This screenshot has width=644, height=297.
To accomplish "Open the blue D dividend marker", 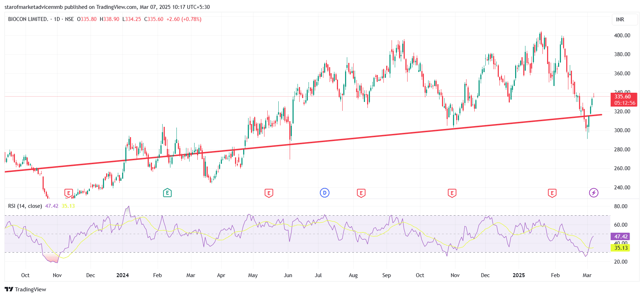I will pos(324,193).
